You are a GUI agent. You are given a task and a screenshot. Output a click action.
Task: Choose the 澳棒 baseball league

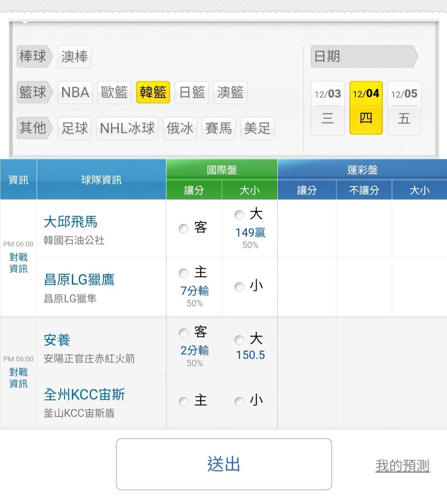74,56
